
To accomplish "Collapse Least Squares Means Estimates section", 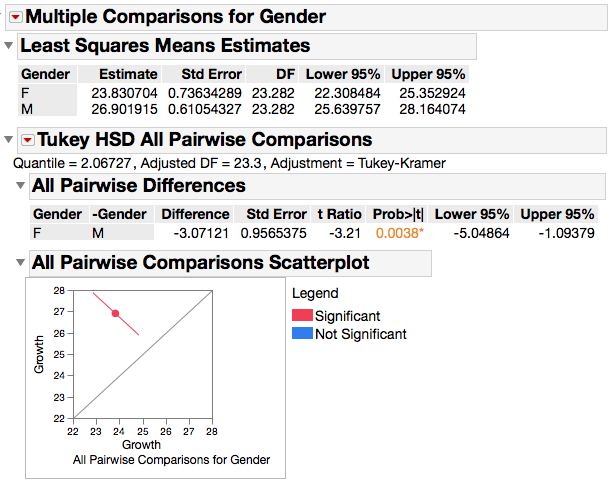I will (x=9, y=46).
